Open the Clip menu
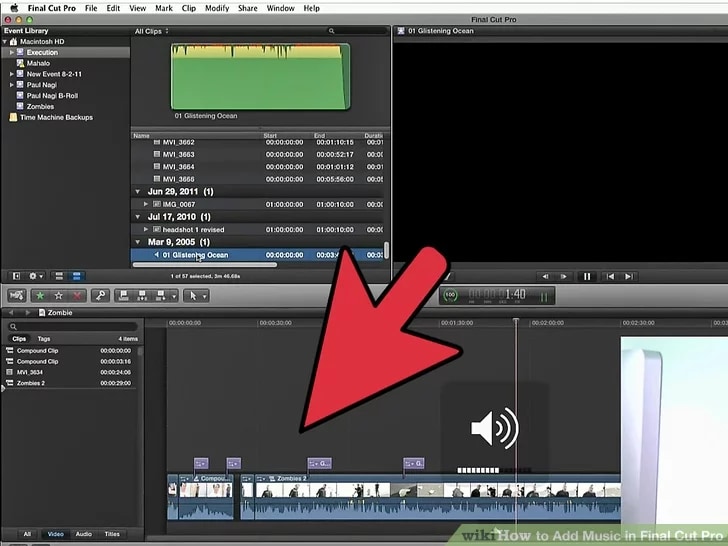Screen dimensions: 728x546 pyautogui.click(x=188, y=8)
